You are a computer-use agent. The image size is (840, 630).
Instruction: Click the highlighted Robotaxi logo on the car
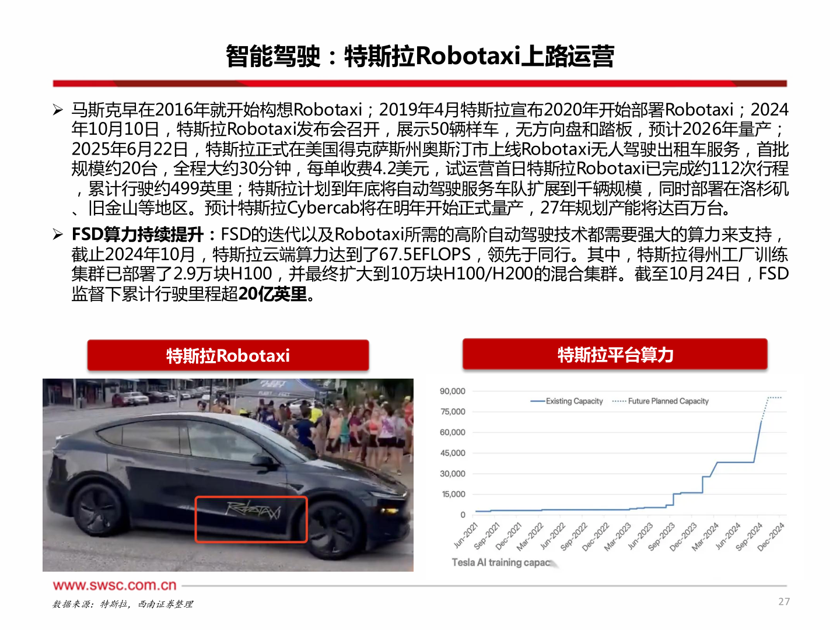pyautogui.click(x=251, y=519)
